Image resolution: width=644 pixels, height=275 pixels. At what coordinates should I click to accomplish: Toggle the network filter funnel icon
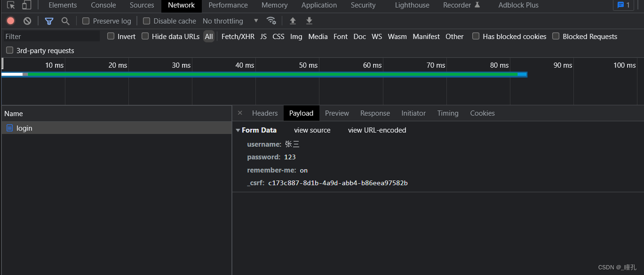[49, 21]
